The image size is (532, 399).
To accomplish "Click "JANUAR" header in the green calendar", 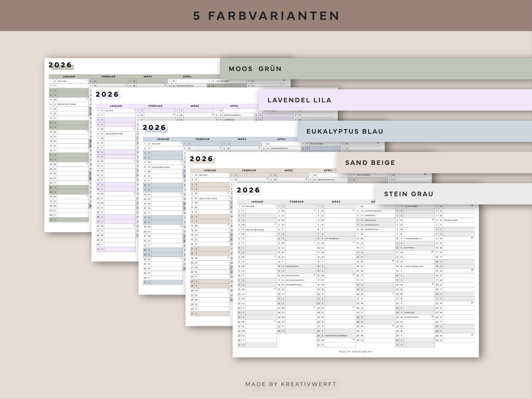I will coord(69,77).
